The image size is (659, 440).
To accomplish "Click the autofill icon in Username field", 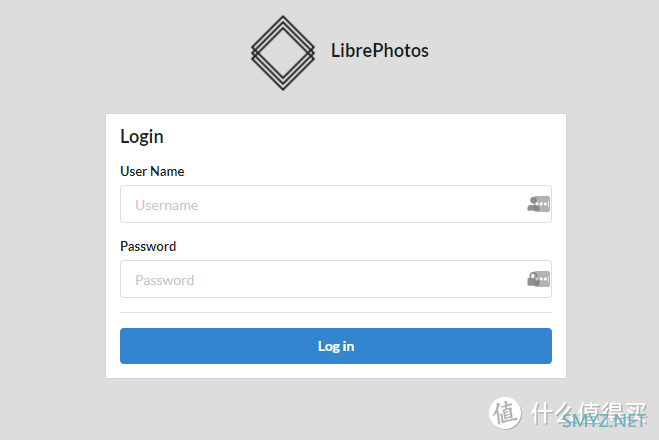I will (539, 204).
